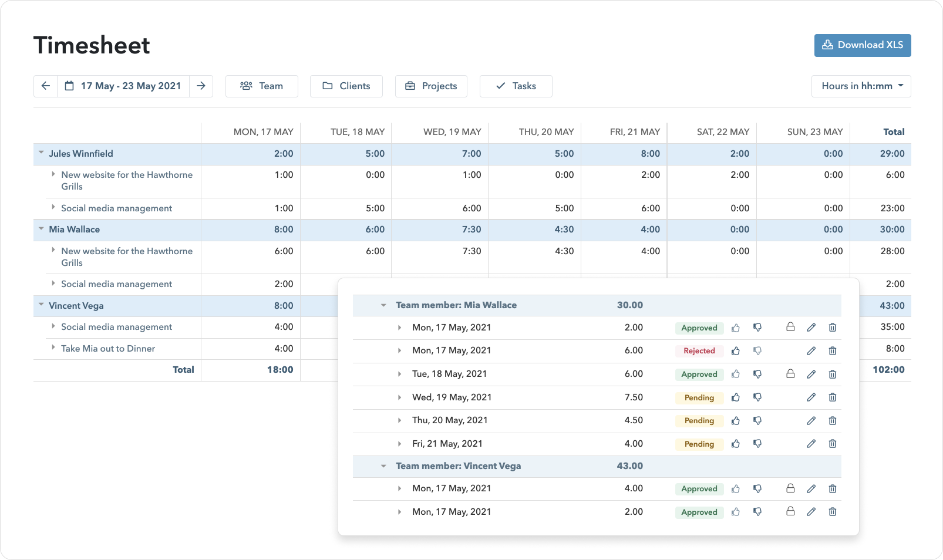
Task: Toggle thumbs down on Mia's rejected entry
Action: pos(757,350)
